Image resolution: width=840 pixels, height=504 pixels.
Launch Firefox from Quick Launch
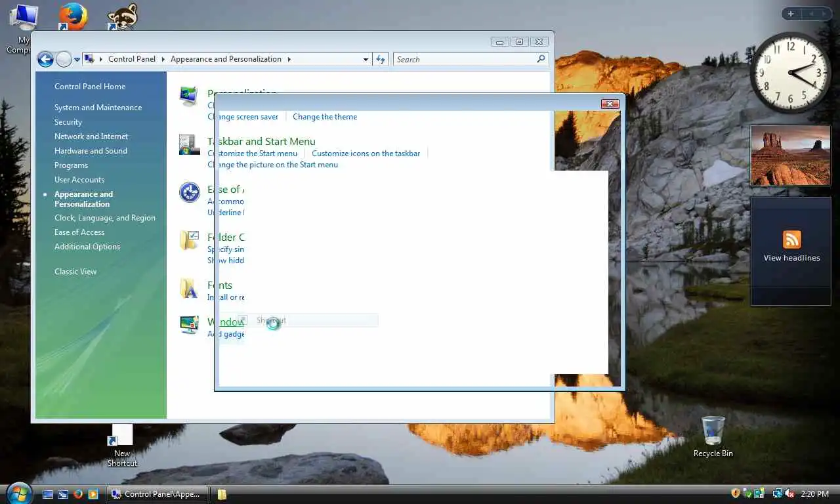pyautogui.click(x=78, y=494)
